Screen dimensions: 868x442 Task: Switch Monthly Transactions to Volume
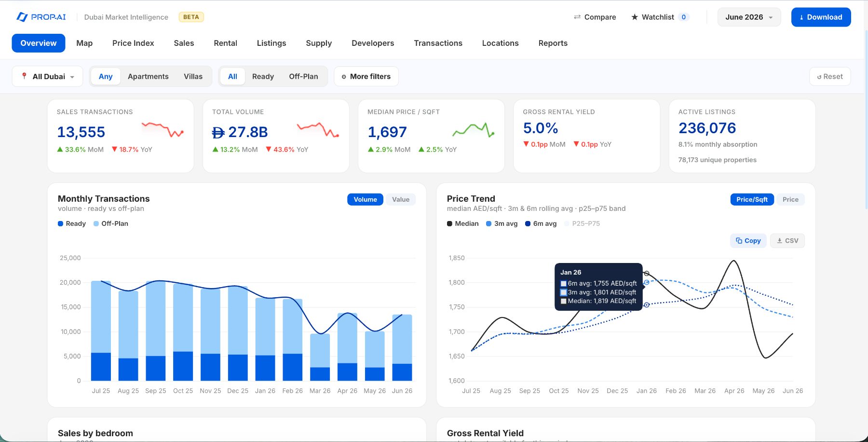pos(366,199)
